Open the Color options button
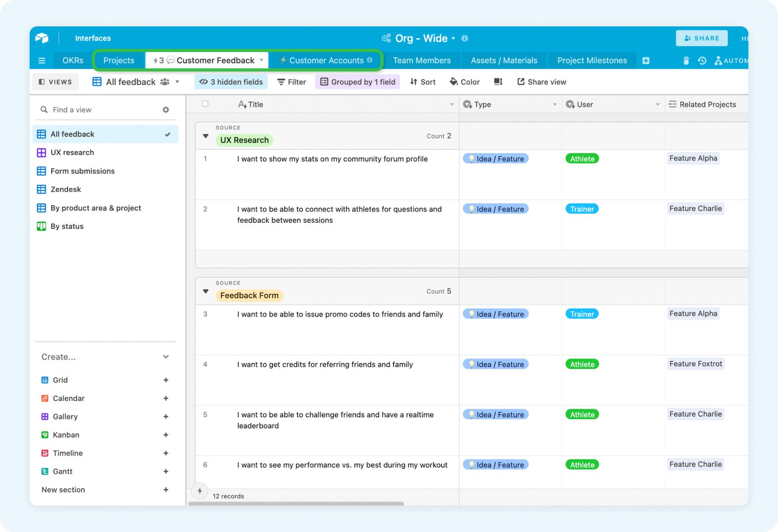This screenshot has width=778, height=532. 464,82
